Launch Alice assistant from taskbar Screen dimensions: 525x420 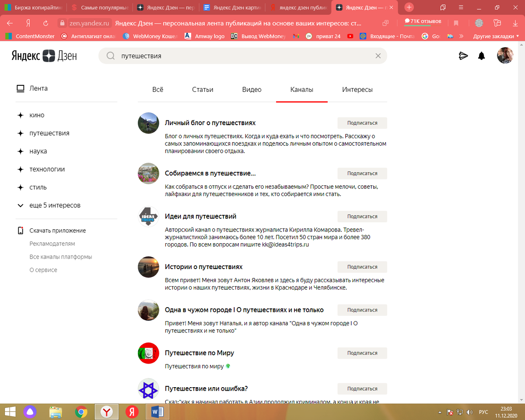coord(30,412)
